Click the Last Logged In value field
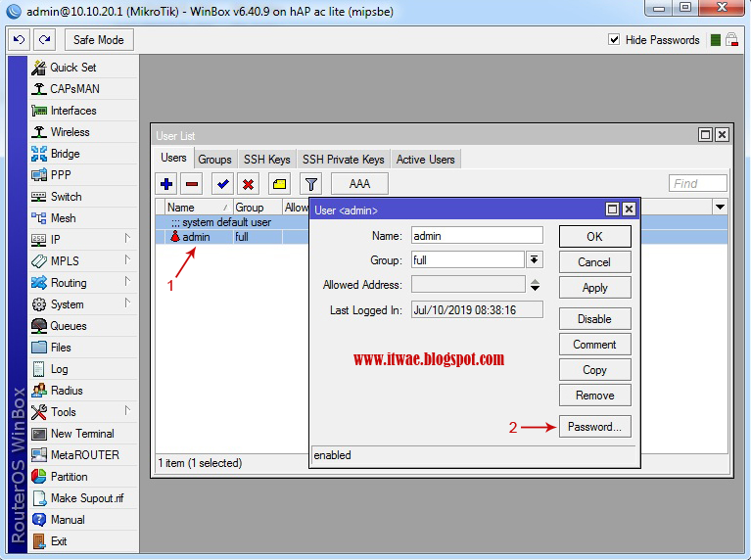Viewport: 751px width, 560px height. pyautogui.click(x=477, y=310)
